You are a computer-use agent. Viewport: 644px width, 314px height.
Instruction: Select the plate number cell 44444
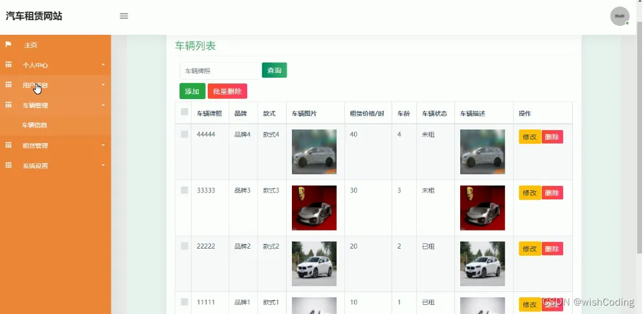[x=206, y=135]
